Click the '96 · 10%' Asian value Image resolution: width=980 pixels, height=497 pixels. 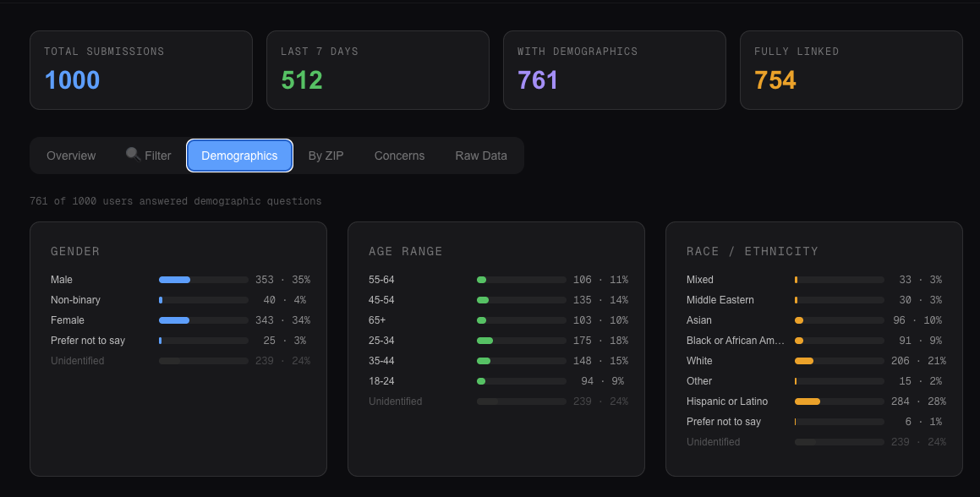click(917, 320)
